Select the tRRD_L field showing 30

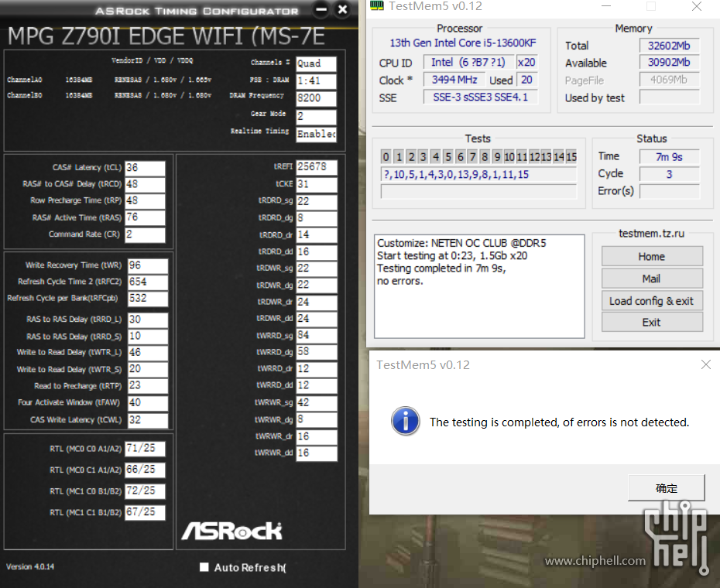[x=148, y=320]
